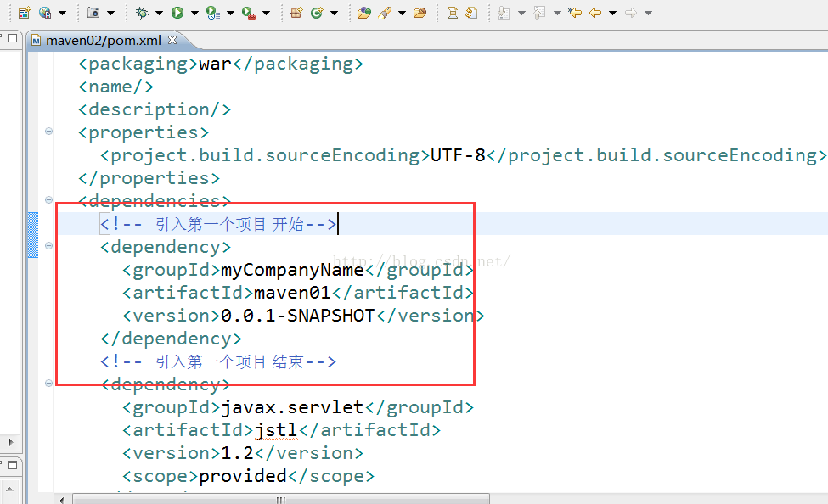Image resolution: width=828 pixels, height=504 pixels.
Task: Click the '<description/>' line
Action: [155, 109]
